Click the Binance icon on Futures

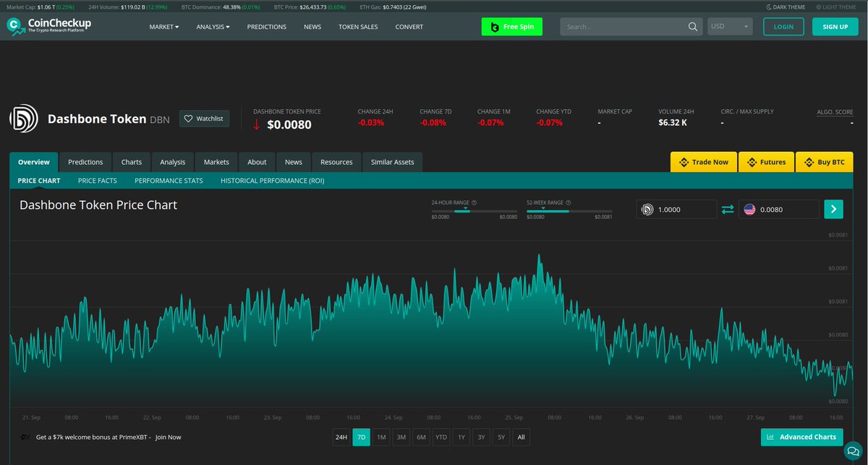[751, 162]
